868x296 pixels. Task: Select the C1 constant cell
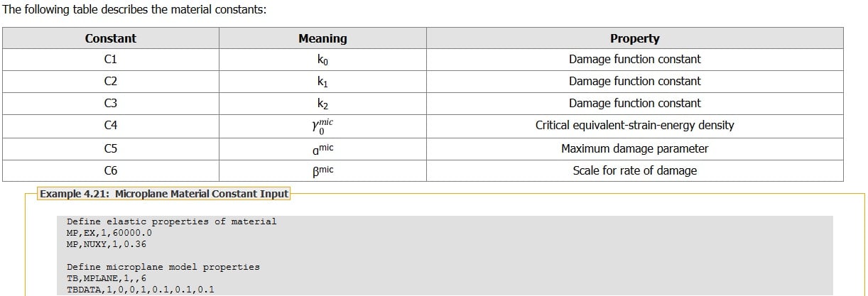pyautogui.click(x=110, y=60)
